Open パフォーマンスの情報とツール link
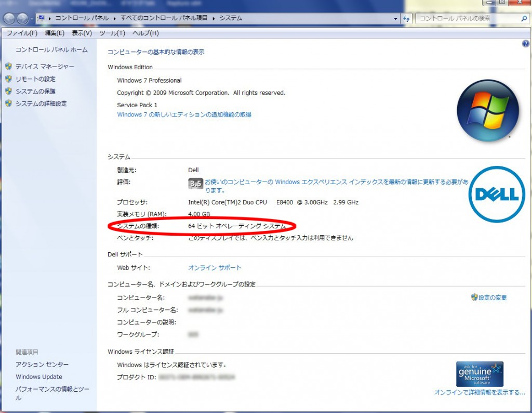This screenshot has height=413, width=532. [52, 393]
